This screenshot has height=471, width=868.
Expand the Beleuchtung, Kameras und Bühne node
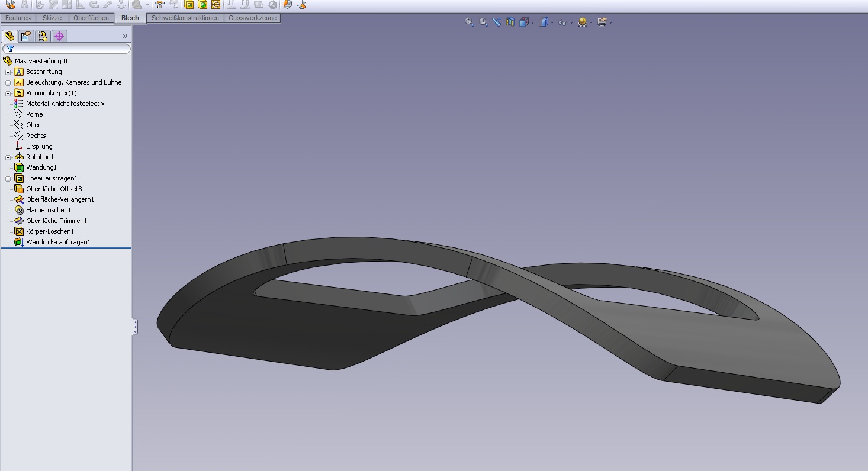click(x=8, y=83)
